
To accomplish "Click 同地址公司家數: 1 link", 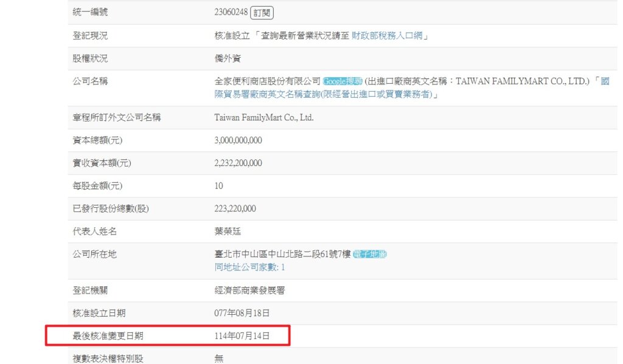I will (249, 267).
